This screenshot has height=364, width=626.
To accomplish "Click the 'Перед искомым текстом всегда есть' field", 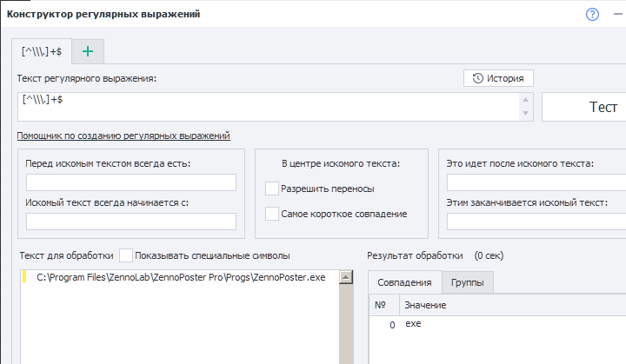I will coord(131,182).
